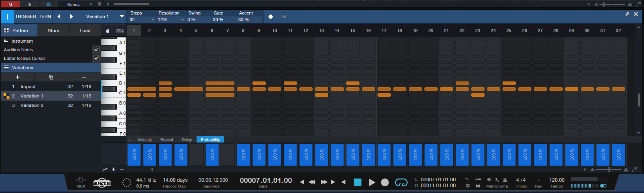The height and width of the screenshot is (193, 644).
Task: Remove the selected variation with the minus icon
Action: click(84, 77)
